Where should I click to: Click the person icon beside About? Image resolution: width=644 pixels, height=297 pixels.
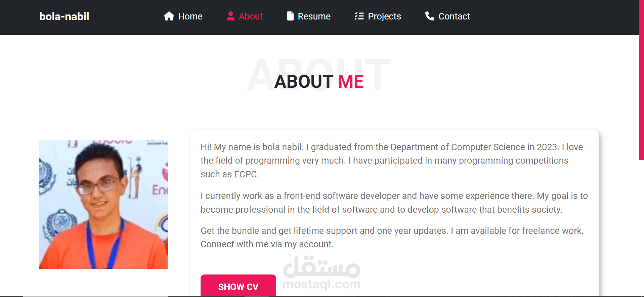tap(230, 16)
